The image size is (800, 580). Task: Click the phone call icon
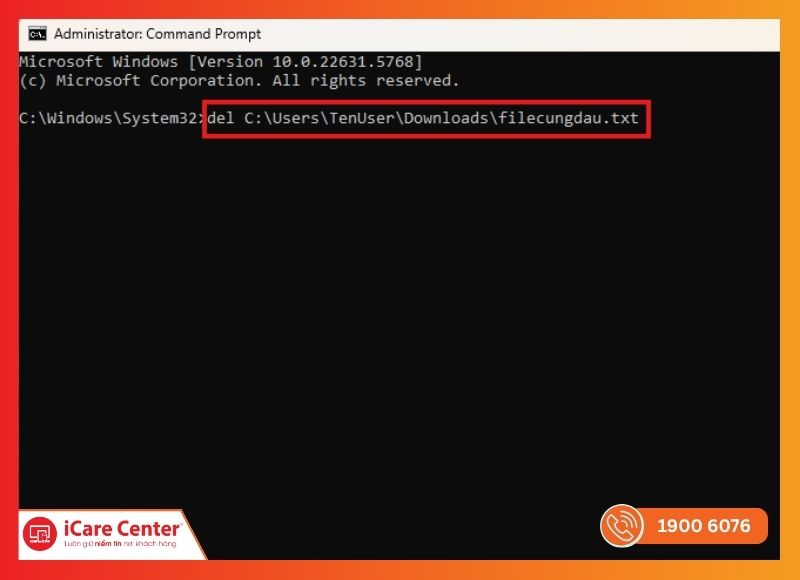(621, 525)
